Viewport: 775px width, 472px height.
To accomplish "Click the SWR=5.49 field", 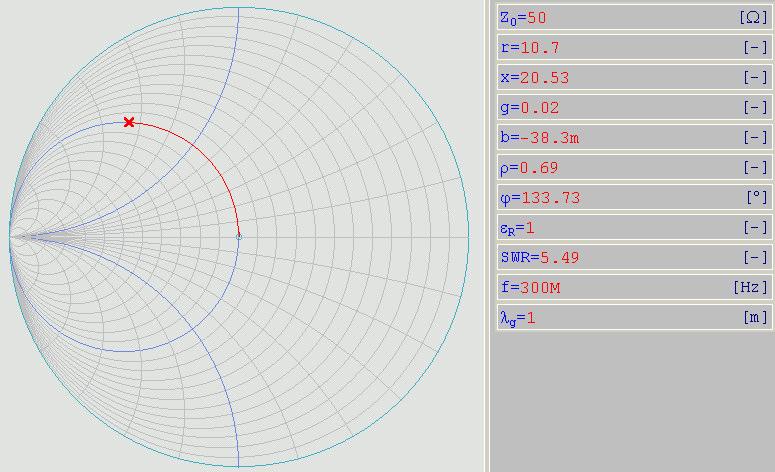I will click(x=634, y=257).
